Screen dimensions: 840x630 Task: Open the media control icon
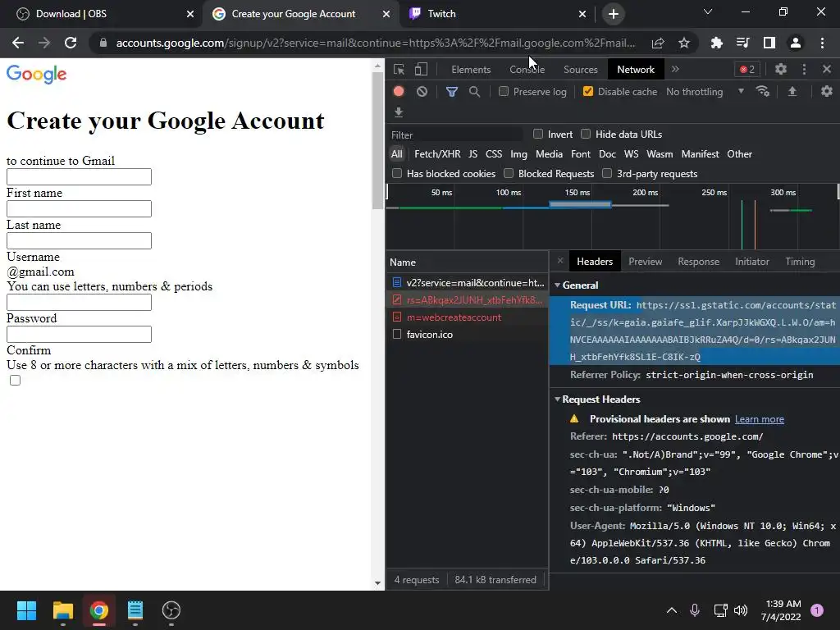[x=742, y=43]
